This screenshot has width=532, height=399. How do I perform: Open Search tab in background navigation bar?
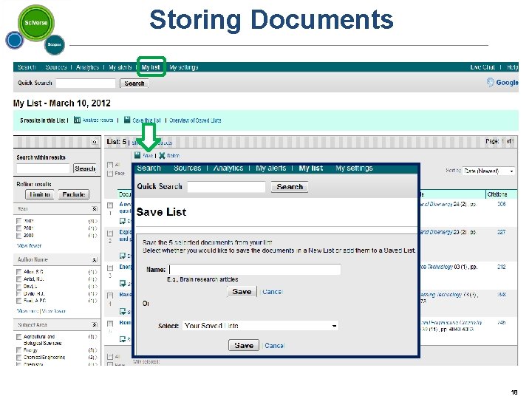coord(27,67)
